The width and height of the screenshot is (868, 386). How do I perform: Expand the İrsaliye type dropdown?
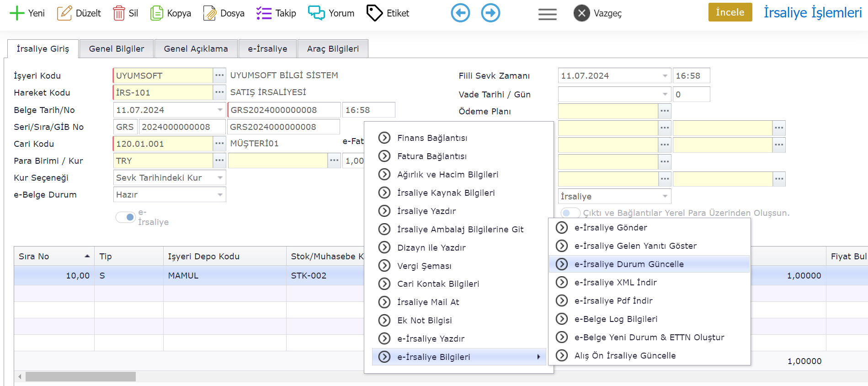click(x=665, y=196)
